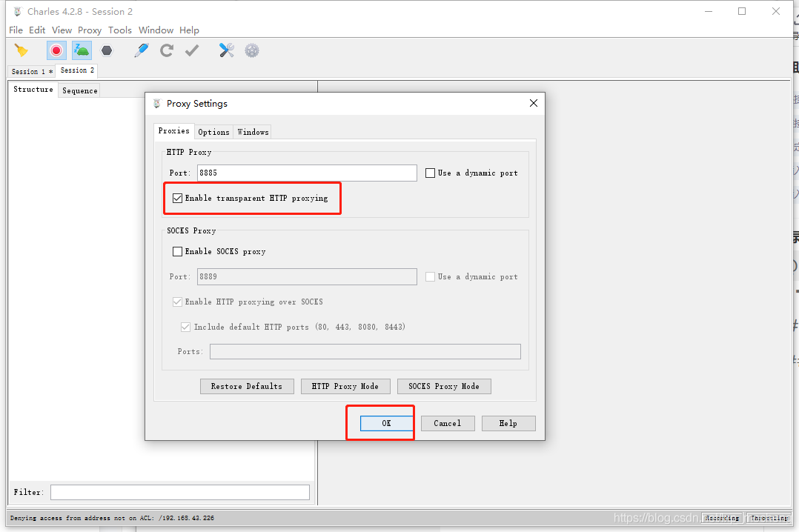The image size is (799, 532).
Task: Open the Proxy menu
Action: (90, 30)
